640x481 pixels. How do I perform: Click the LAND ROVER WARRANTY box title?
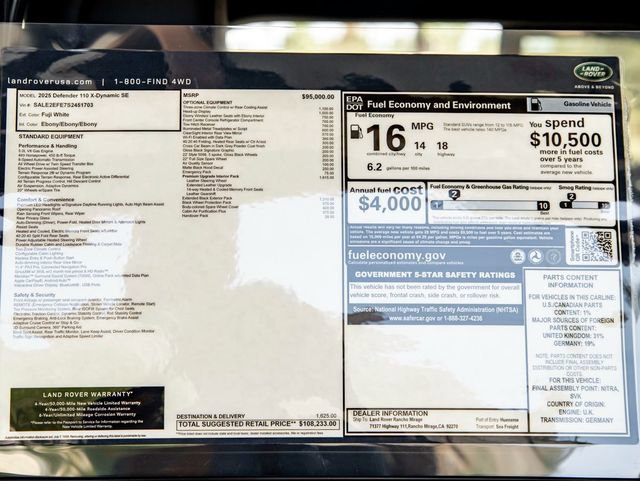click(x=88, y=394)
